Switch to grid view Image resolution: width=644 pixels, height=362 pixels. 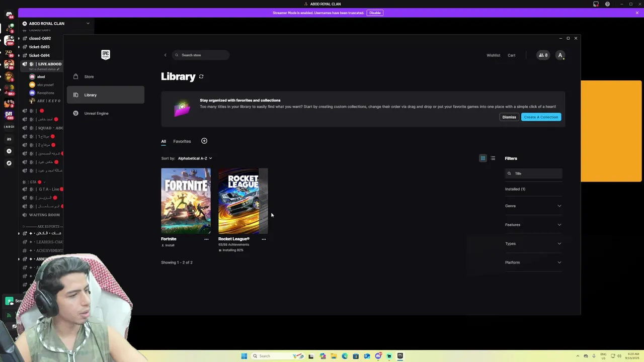(x=483, y=158)
